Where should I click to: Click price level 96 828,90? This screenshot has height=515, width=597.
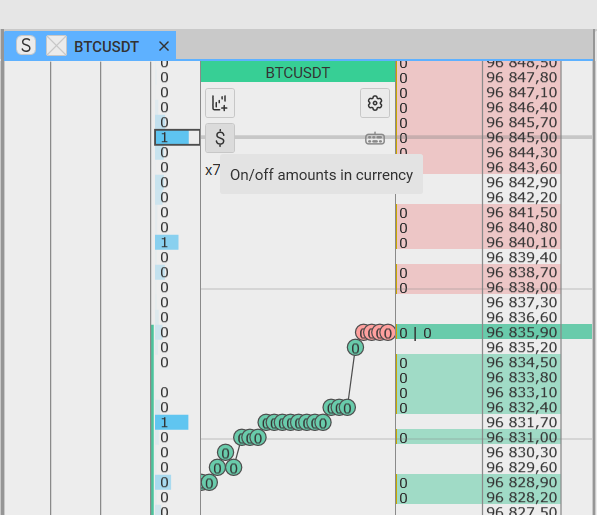click(x=522, y=482)
